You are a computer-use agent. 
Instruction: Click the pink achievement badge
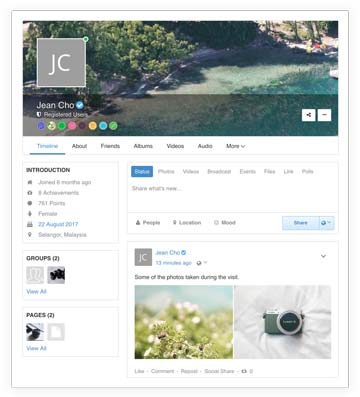tap(72, 126)
